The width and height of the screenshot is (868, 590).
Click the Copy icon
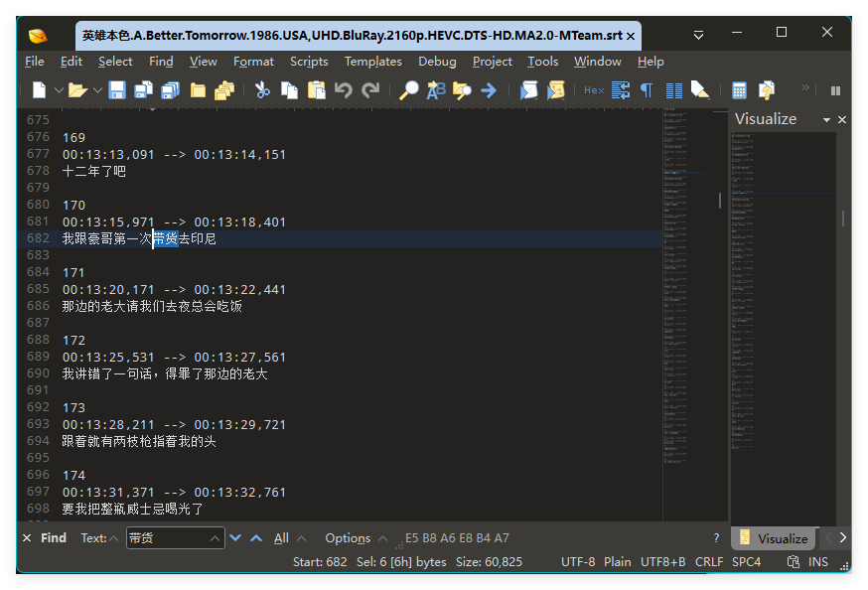(x=290, y=90)
